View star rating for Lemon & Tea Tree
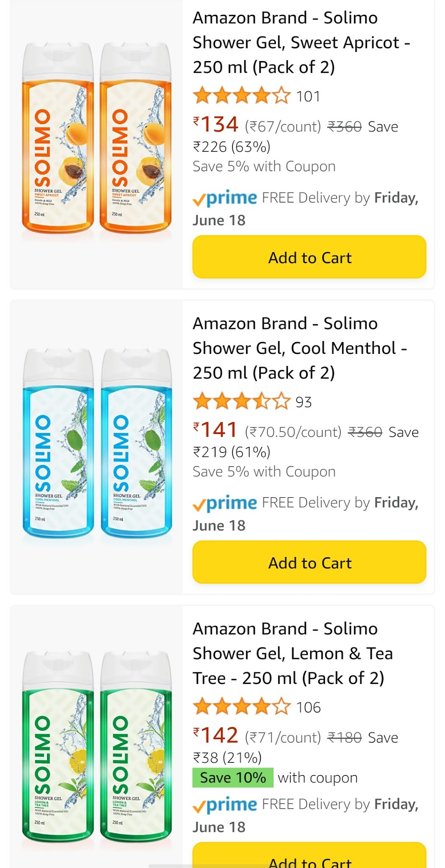This screenshot has width=445, height=868. click(241, 707)
